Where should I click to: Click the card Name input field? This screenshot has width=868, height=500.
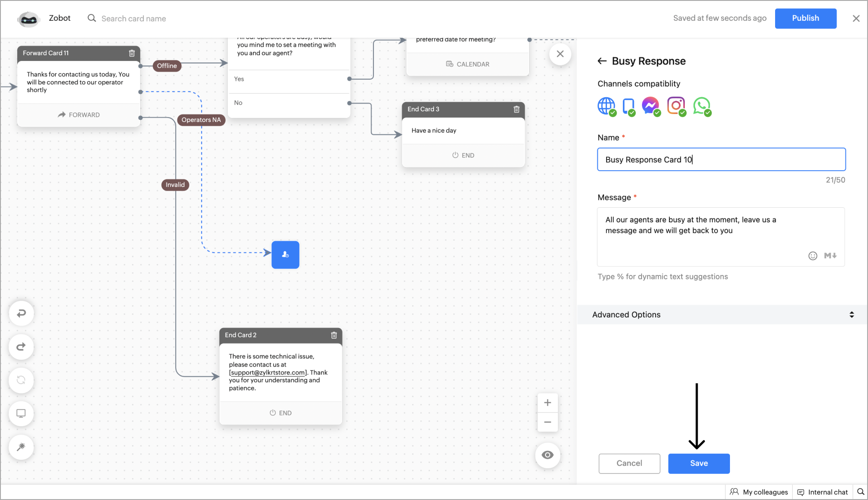(x=721, y=160)
